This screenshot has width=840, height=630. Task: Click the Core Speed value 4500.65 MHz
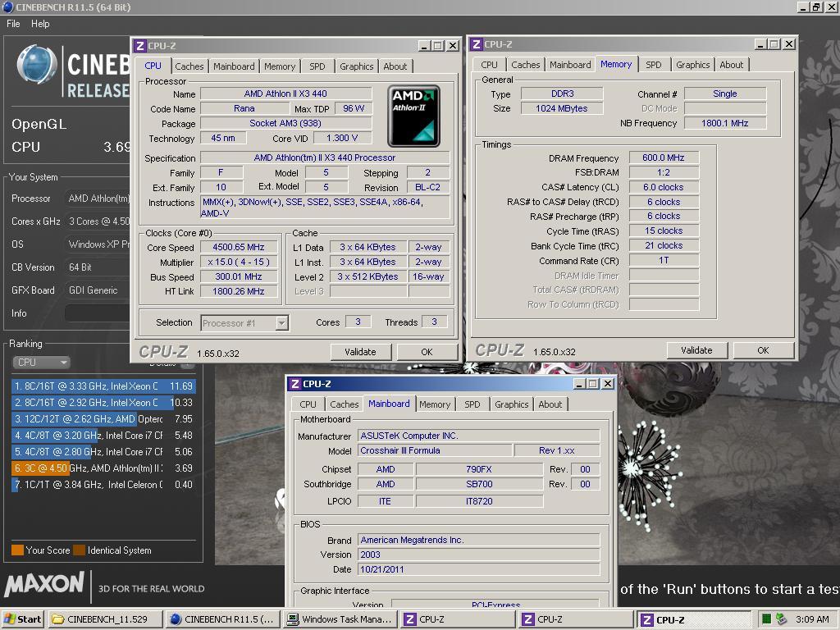point(239,248)
